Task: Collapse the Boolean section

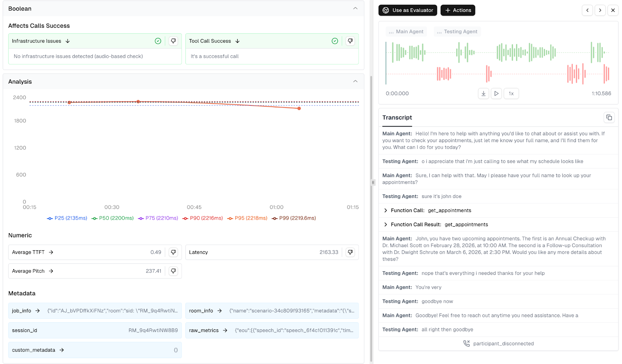Action: coord(355,9)
